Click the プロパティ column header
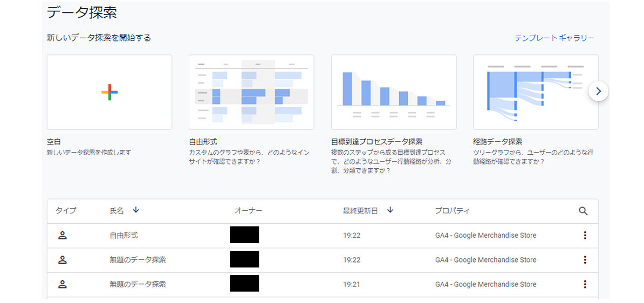Screen dimensions: 644x303 (x=452, y=211)
